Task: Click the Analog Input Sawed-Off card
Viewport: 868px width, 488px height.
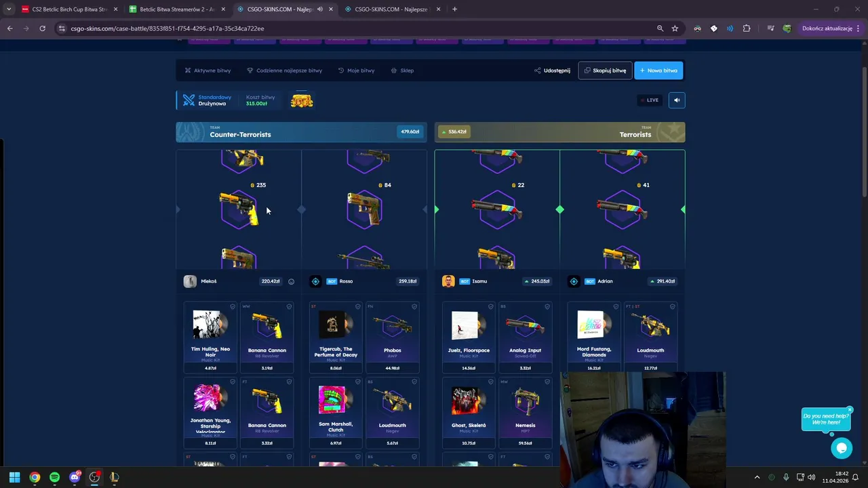Action: tap(526, 337)
